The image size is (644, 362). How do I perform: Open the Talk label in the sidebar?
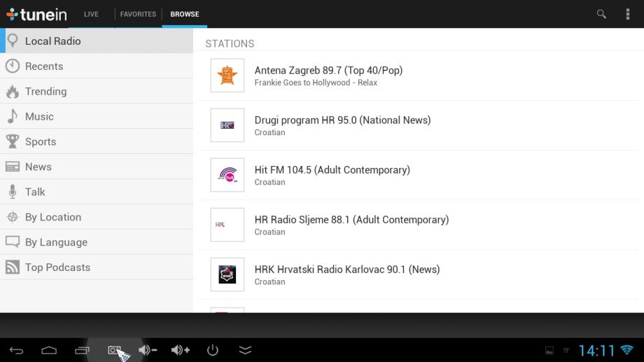tap(35, 192)
